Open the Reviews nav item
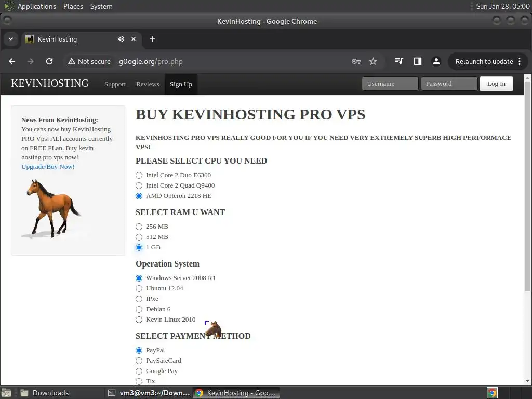 [148, 84]
